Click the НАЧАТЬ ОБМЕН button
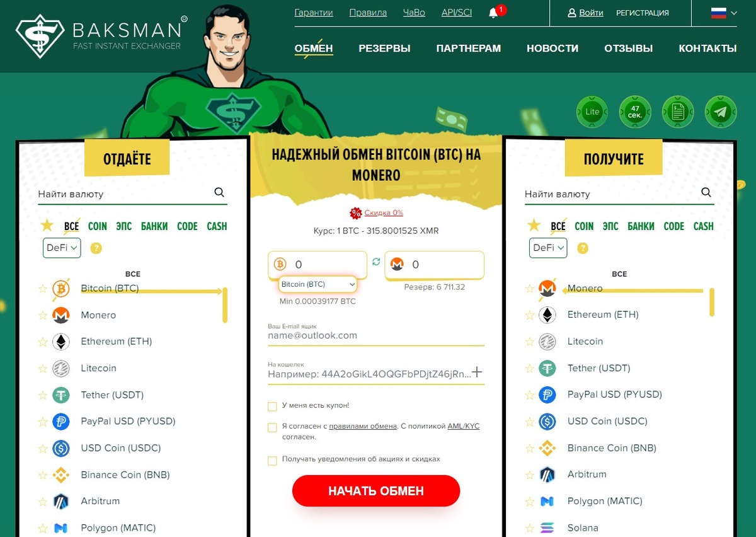This screenshot has width=756, height=537. tap(376, 491)
